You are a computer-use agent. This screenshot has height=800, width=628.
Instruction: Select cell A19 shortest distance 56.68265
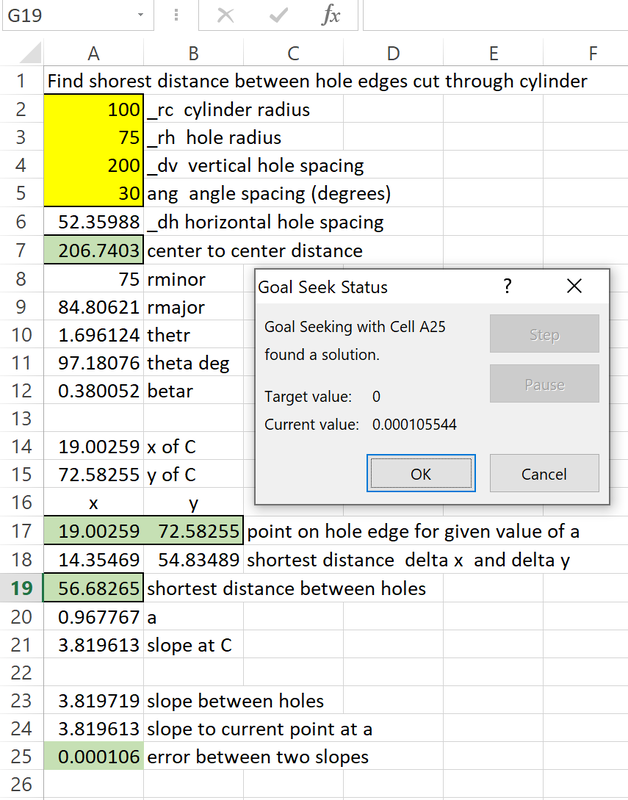[x=94, y=588]
